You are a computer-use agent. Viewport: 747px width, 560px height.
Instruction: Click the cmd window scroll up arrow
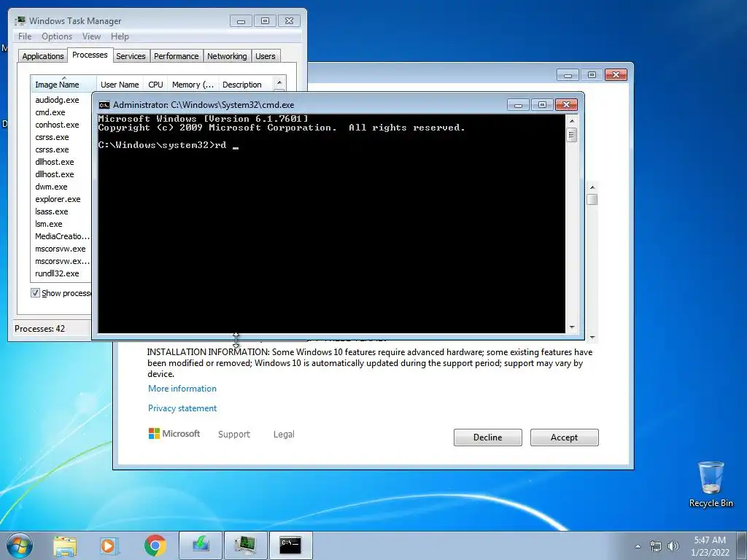pos(572,121)
